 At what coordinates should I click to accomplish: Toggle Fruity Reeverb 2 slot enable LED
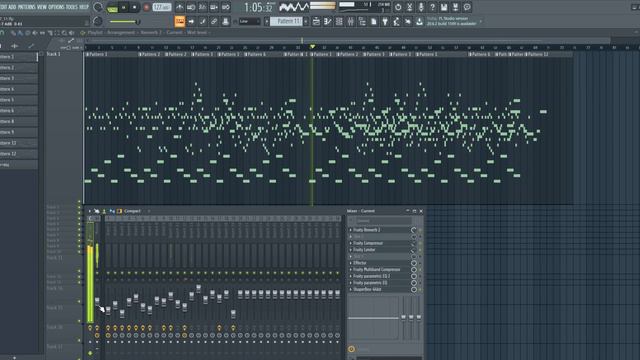click(x=420, y=230)
